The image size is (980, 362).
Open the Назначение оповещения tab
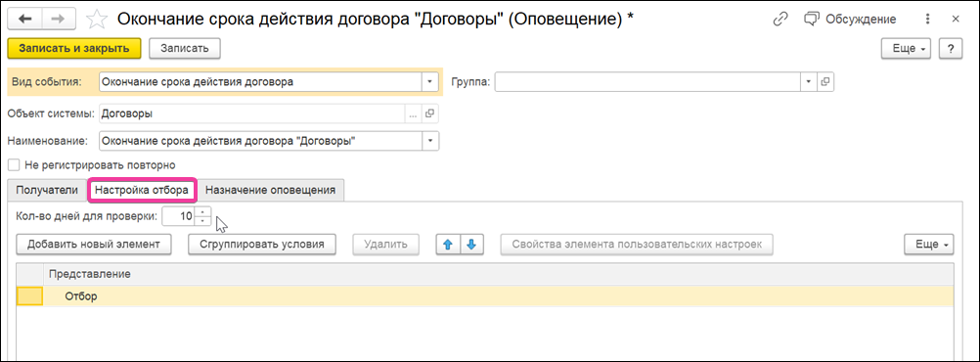click(271, 190)
